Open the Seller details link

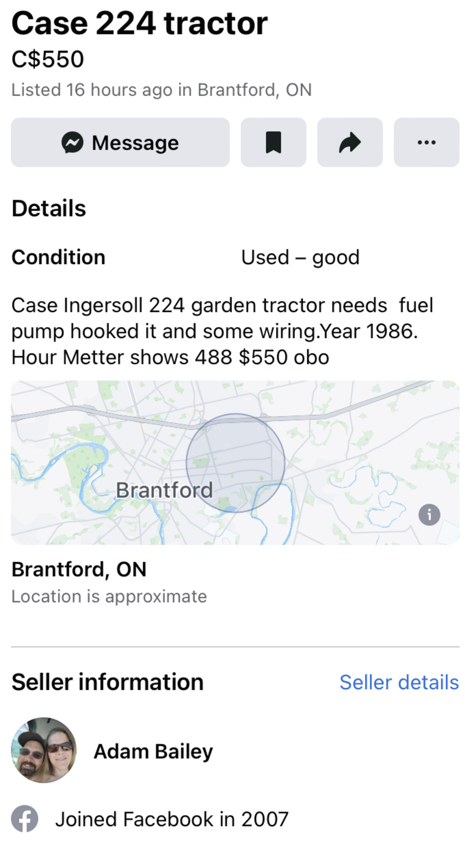point(399,682)
